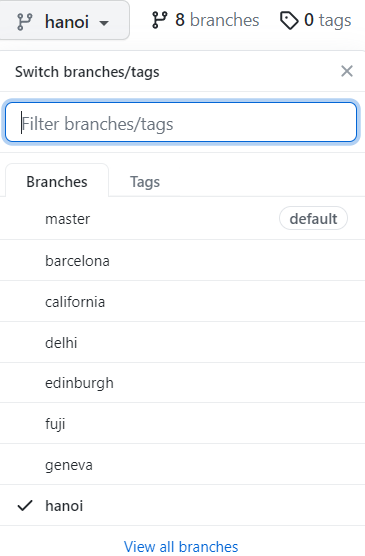Viewport: 365px width, 556px height.
Task: Open the 8 branches link
Action: click(205, 20)
